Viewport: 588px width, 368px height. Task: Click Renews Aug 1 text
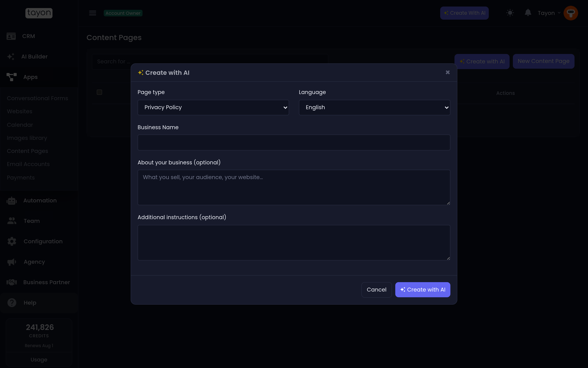coord(39,346)
